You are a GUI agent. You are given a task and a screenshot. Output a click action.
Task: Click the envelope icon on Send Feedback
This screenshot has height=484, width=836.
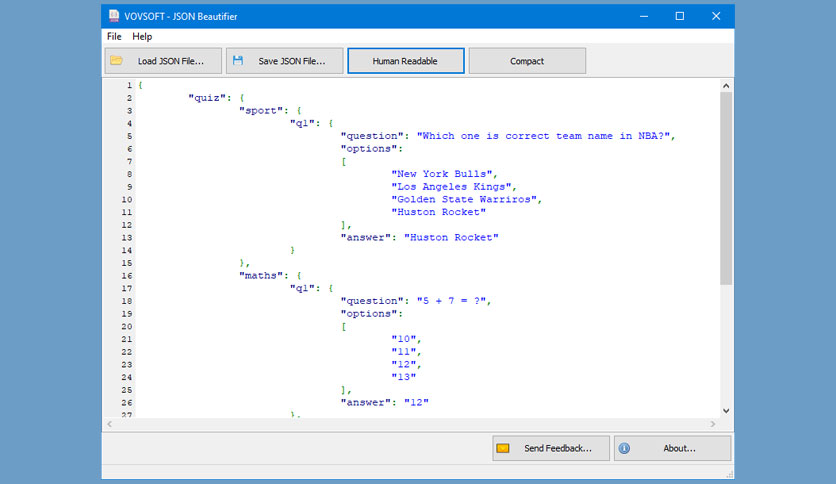point(503,448)
